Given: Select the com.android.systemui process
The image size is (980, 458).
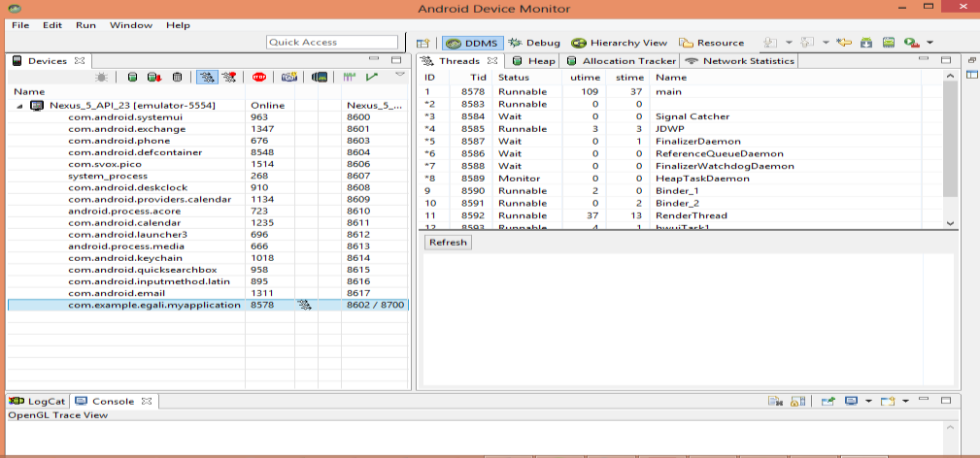Looking at the screenshot, I should click(208, 117).
